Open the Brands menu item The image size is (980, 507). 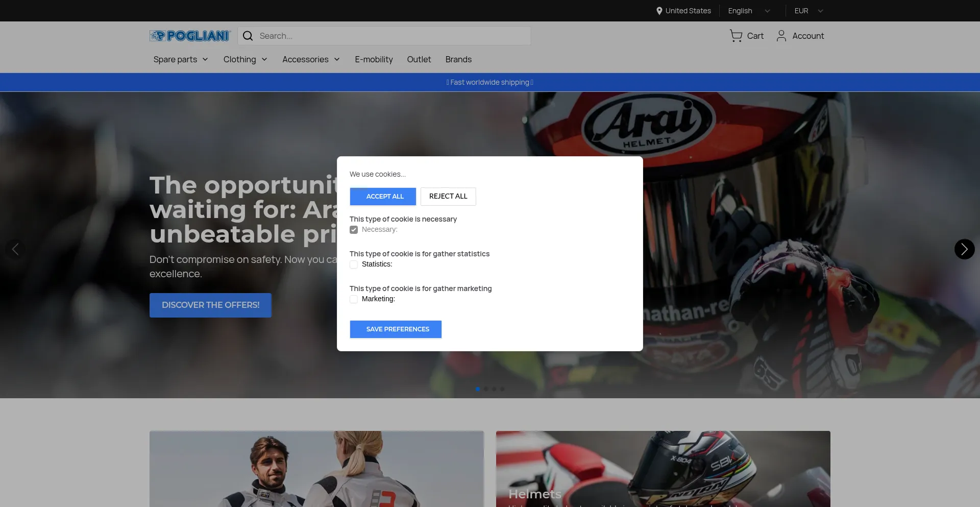tap(458, 59)
